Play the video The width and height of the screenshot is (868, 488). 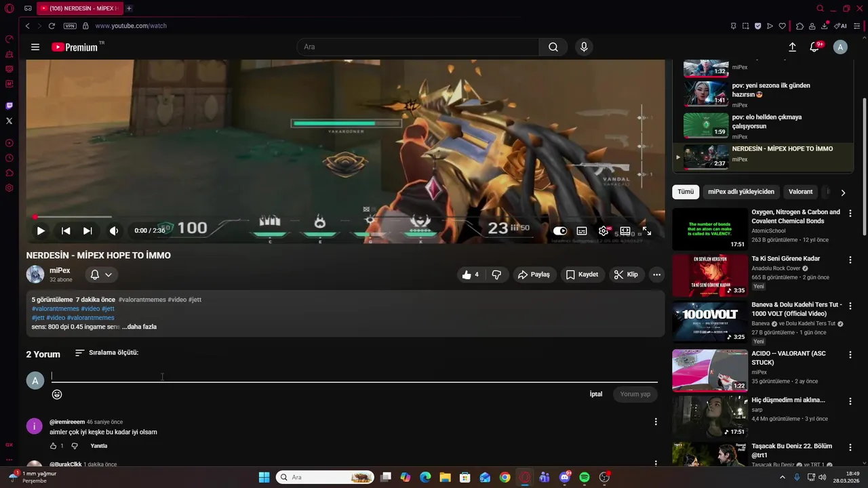coord(41,230)
